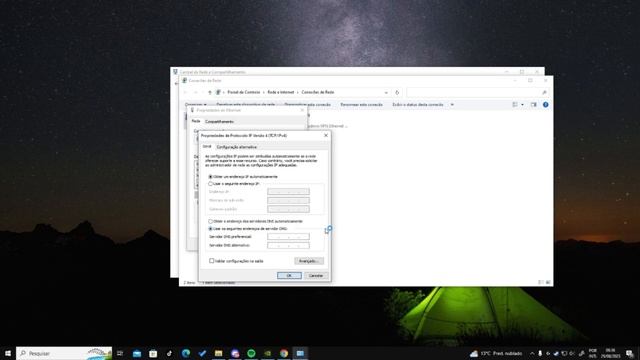
Task: Confirm IPv4 settings with OK
Action: tap(289, 276)
